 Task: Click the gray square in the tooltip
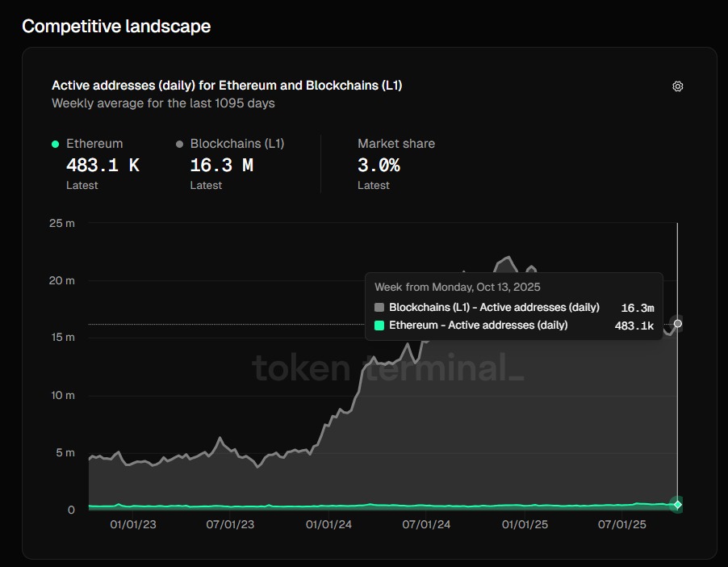[x=379, y=307]
